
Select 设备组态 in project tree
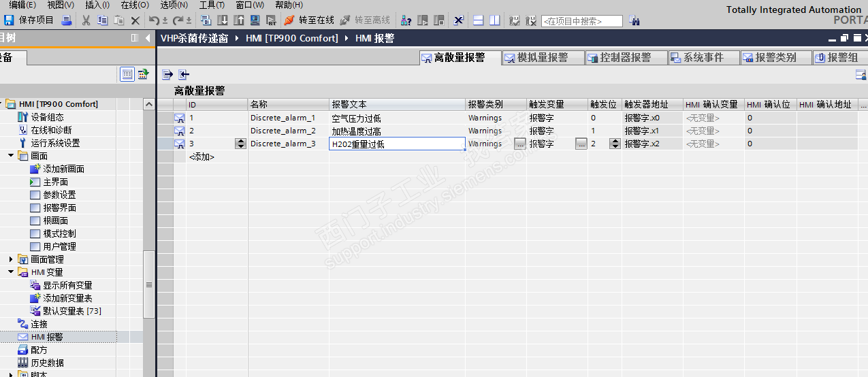coord(47,117)
